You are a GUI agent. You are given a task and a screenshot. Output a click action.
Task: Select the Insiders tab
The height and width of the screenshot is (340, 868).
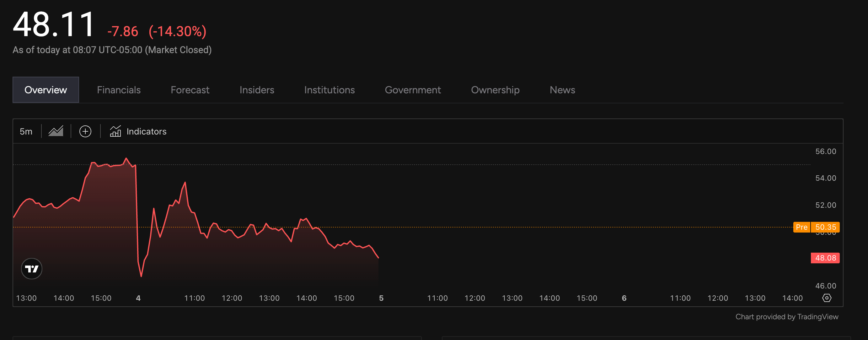pos(256,90)
